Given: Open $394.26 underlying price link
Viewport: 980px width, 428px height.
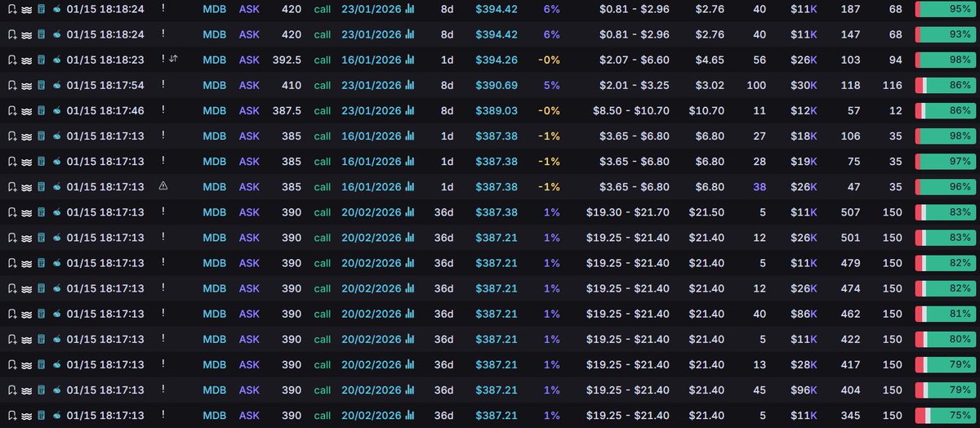Looking at the screenshot, I should [497, 60].
